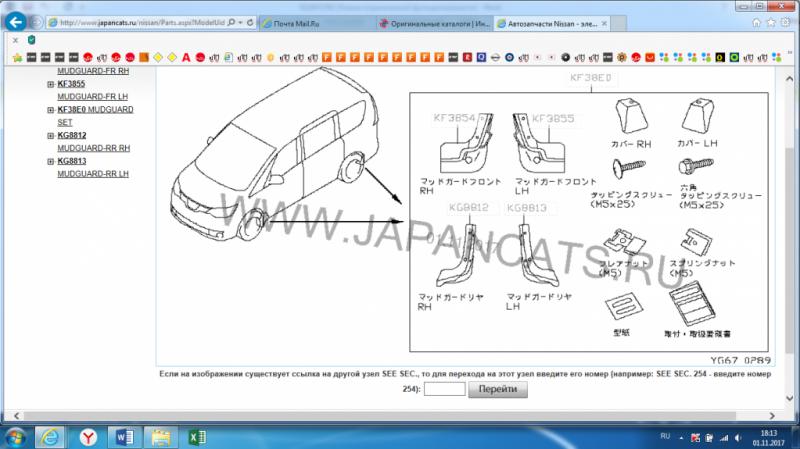Open the green O bookmark icon
This screenshot has height=449, width=800.
734,58
